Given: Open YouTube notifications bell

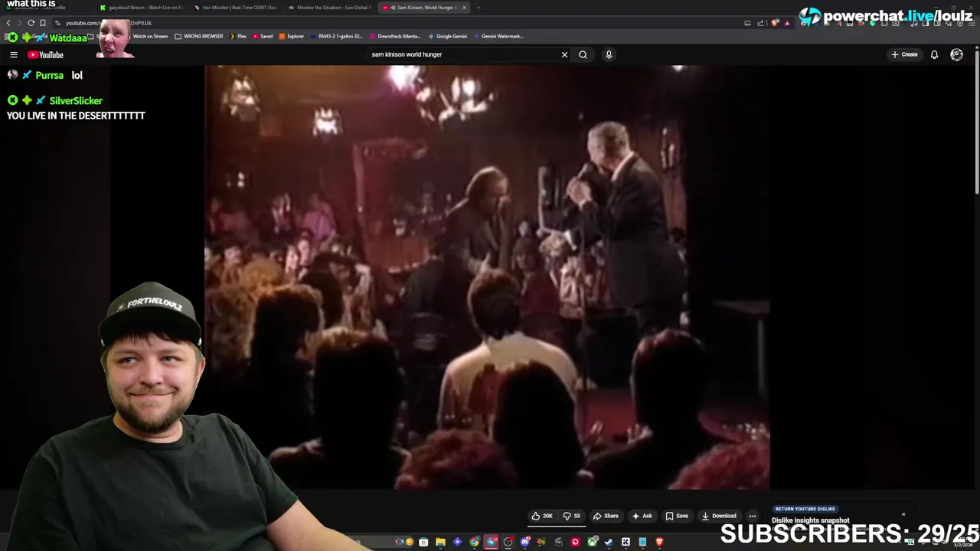Looking at the screenshot, I should pos(934,54).
